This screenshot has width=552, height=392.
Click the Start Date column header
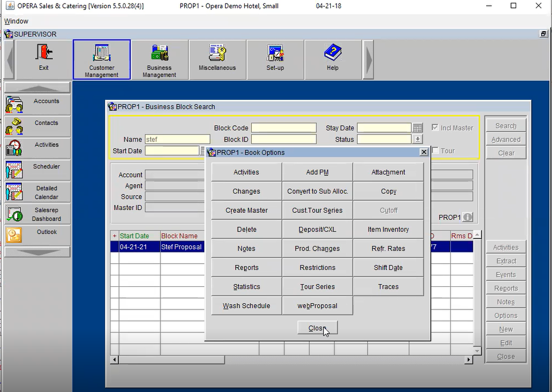pyautogui.click(x=139, y=236)
